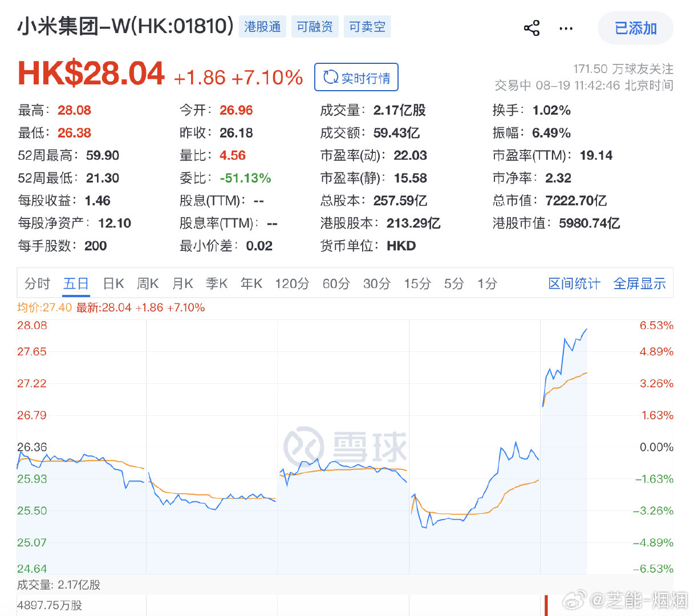The image size is (694, 616).
Task: Select the 120分 interval tab
Action: (292, 283)
